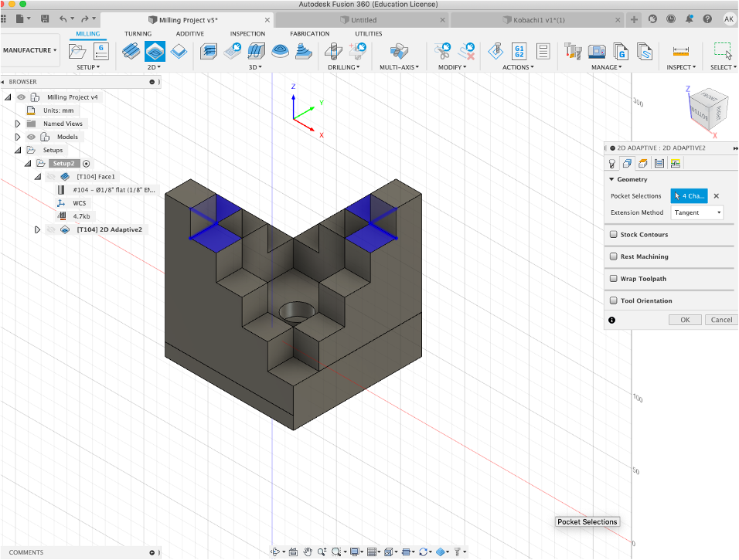Enable the Rest Machining checkbox
The width and height of the screenshot is (739, 560).
click(x=614, y=256)
